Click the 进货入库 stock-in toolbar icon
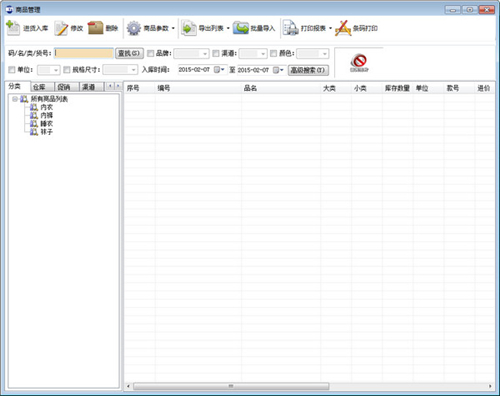500x396 pixels. [13, 28]
